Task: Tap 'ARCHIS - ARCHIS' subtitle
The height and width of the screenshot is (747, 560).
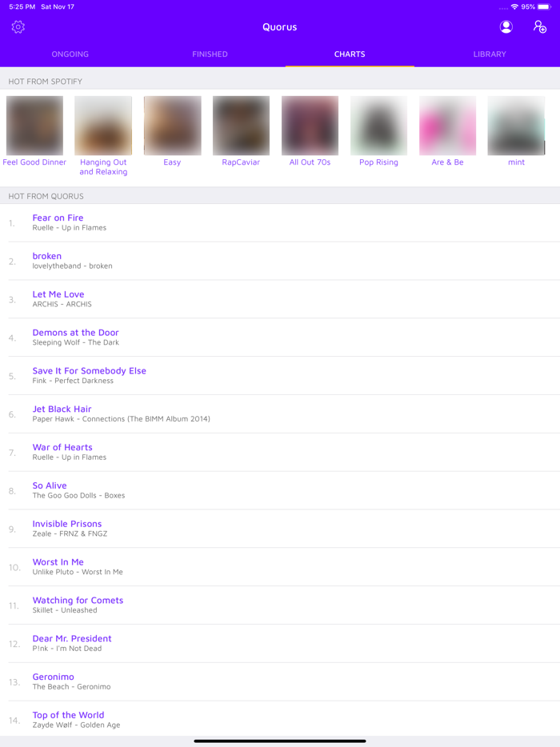Action: tap(62, 304)
